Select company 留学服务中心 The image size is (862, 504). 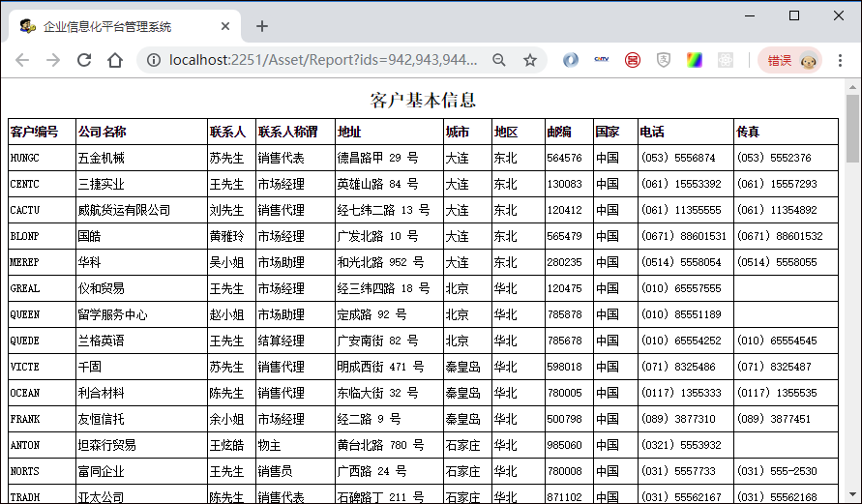(112, 314)
